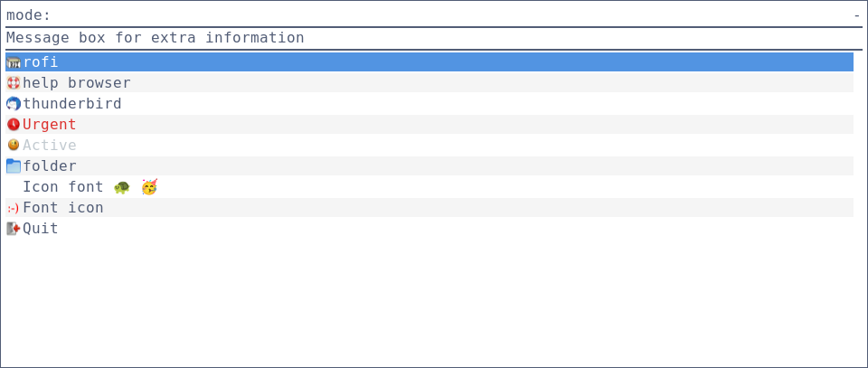Click the thunderbird mail icon
This screenshot has height=368, width=868.
pyautogui.click(x=14, y=104)
